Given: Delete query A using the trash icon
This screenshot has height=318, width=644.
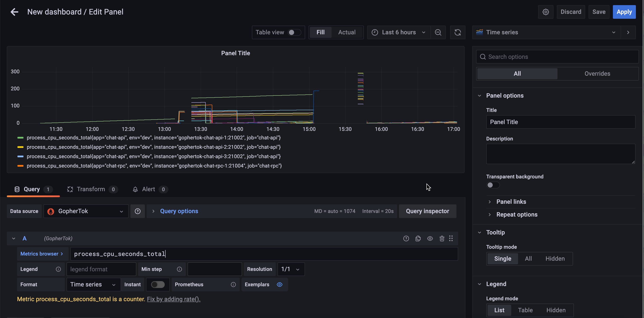Looking at the screenshot, I should 442,238.
